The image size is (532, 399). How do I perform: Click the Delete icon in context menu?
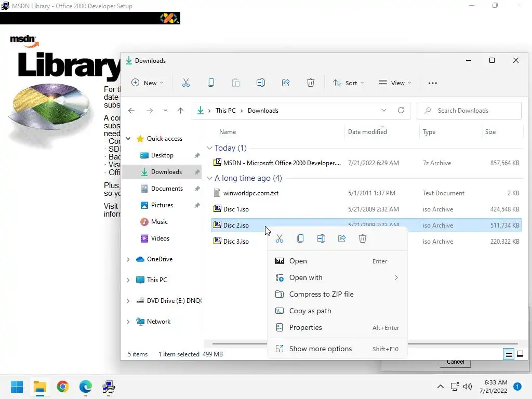(x=362, y=238)
